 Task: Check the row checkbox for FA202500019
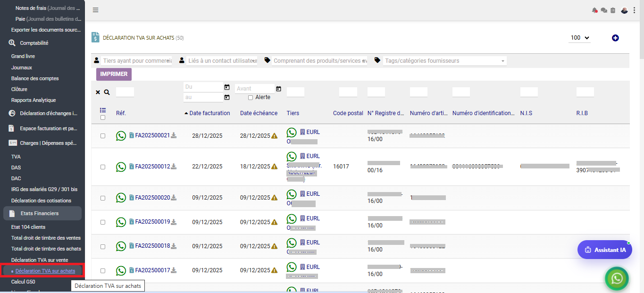[x=103, y=222]
